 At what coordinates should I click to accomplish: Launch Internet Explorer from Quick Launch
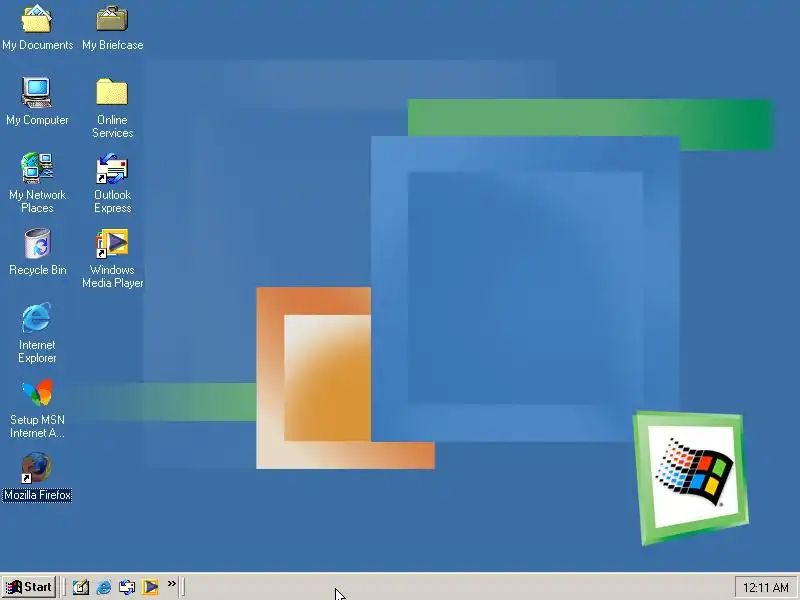point(104,587)
